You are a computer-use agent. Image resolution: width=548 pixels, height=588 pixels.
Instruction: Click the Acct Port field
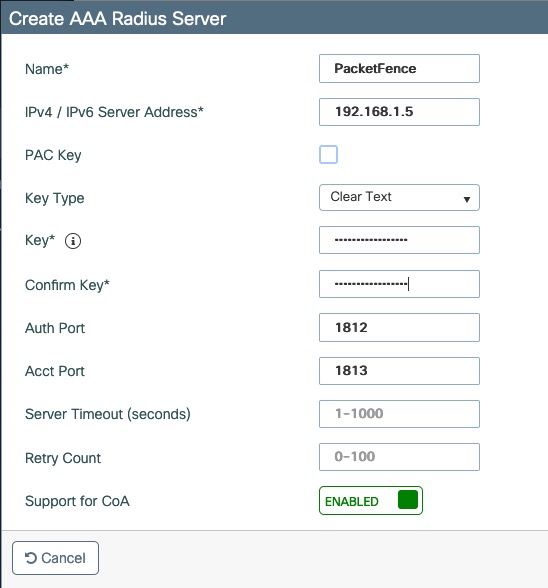(399, 371)
